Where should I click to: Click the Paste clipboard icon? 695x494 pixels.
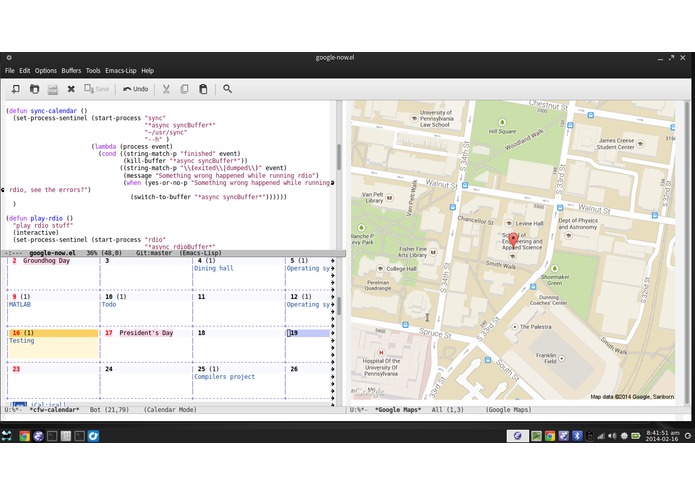(x=203, y=89)
